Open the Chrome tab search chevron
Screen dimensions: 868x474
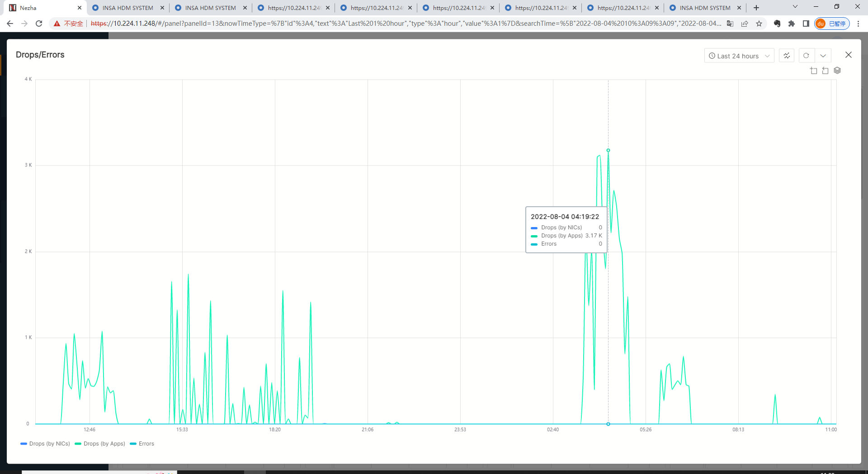(795, 7)
